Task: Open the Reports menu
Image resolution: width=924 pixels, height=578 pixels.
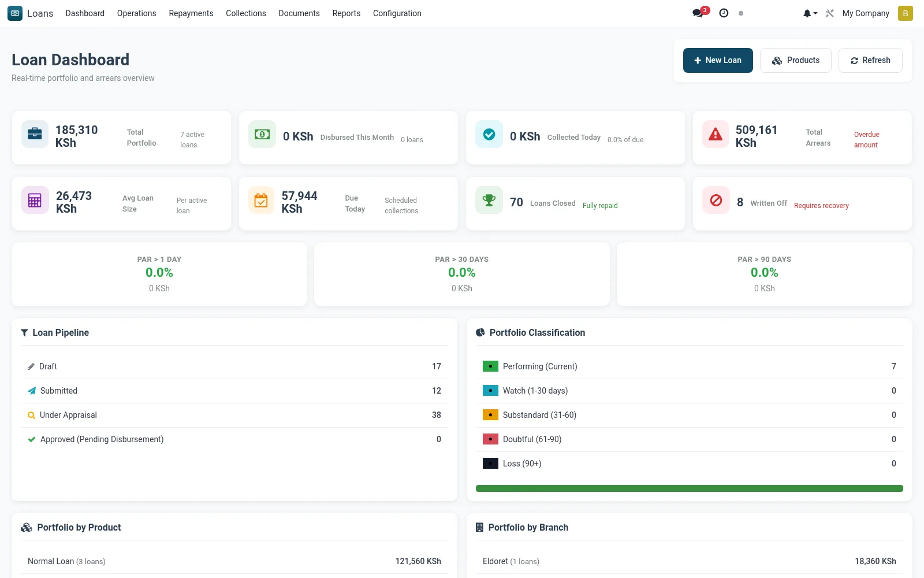Action: [346, 13]
